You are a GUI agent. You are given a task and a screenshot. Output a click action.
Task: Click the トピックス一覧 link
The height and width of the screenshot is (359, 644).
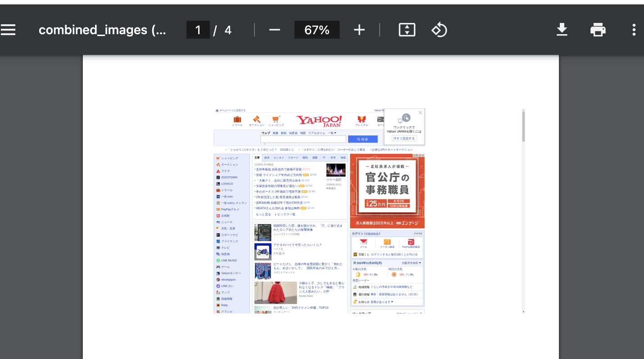tap(285, 215)
